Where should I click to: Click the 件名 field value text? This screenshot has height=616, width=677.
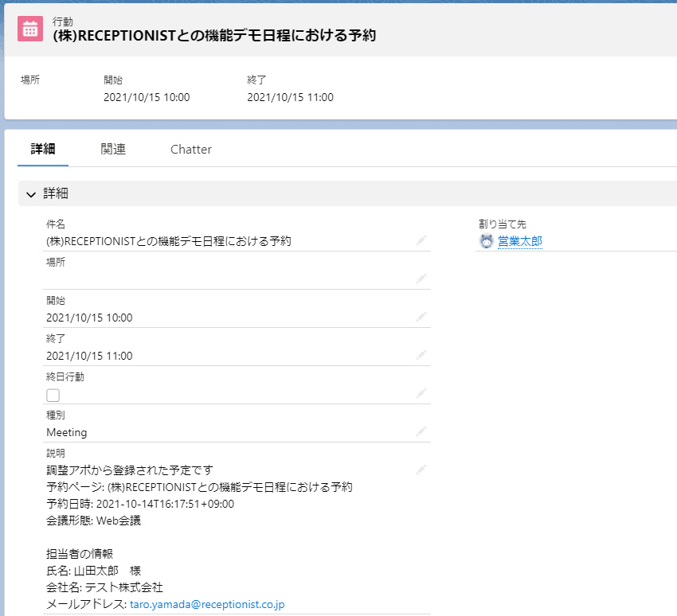(169, 241)
